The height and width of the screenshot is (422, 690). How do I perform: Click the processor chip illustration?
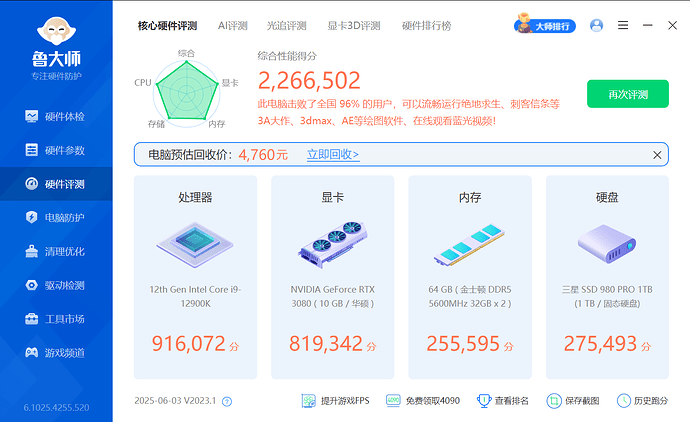(195, 245)
